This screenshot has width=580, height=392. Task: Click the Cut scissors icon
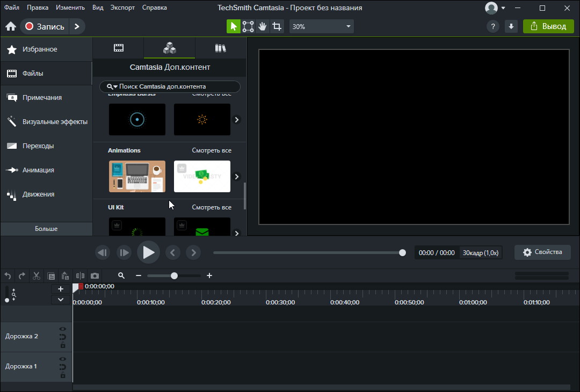[x=37, y=276]
